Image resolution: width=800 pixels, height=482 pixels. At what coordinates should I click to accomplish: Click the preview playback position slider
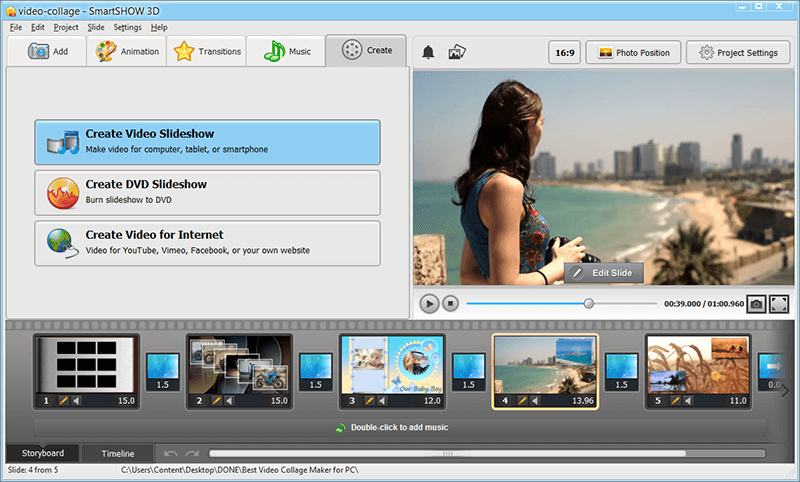coord(588,304)
